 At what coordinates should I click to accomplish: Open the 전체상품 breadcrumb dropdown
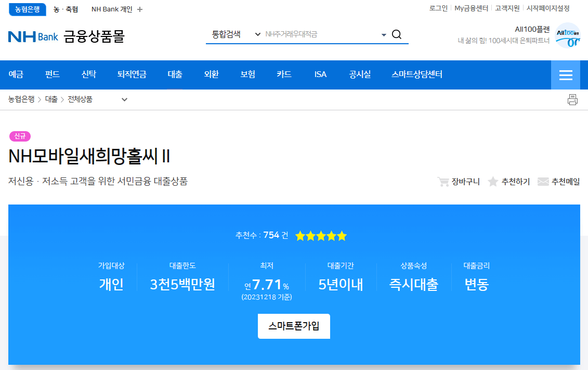point(124,99)
